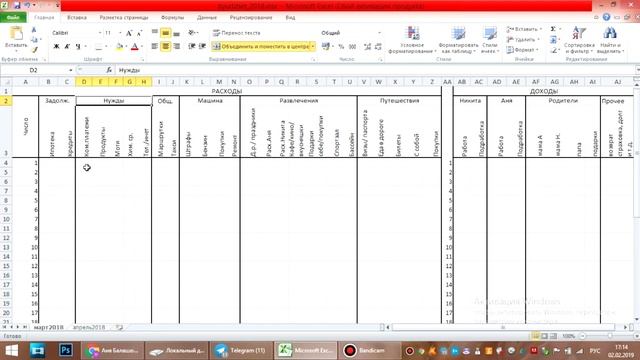Select the март2018 sheet tab

pyautogui.click(x=49, y=327)
